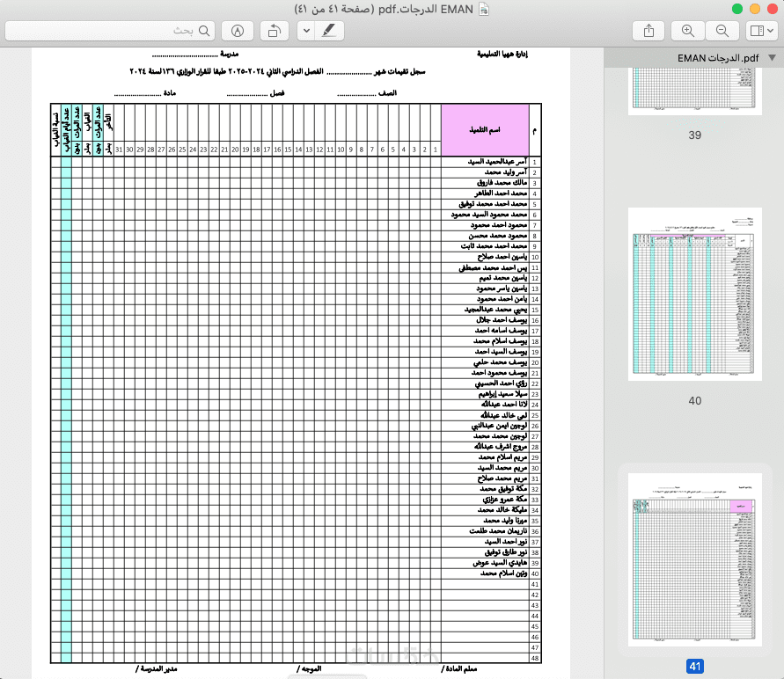
Task: Open the sidebar view options button
Action: point(761,31)
